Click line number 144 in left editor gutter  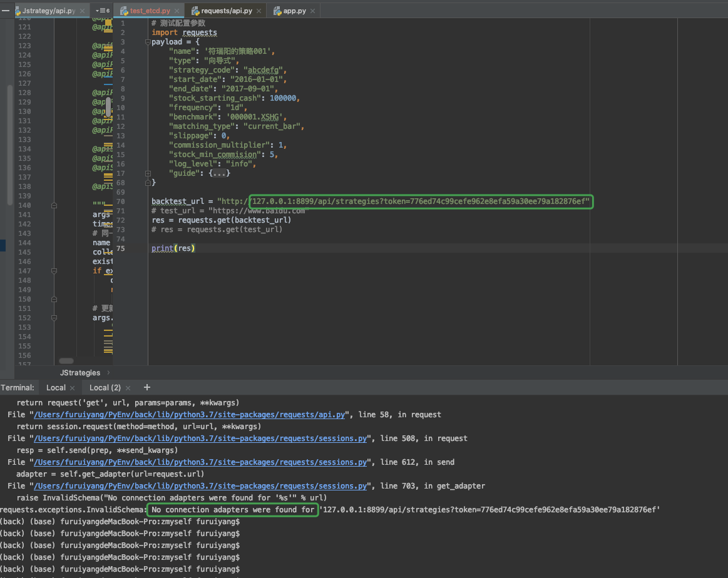[24, 243]
